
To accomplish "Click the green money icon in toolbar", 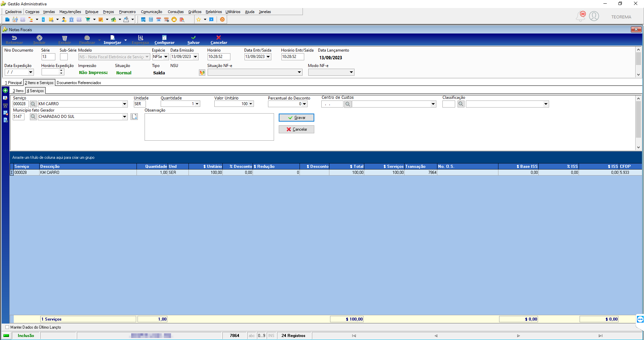I will 113,19.
